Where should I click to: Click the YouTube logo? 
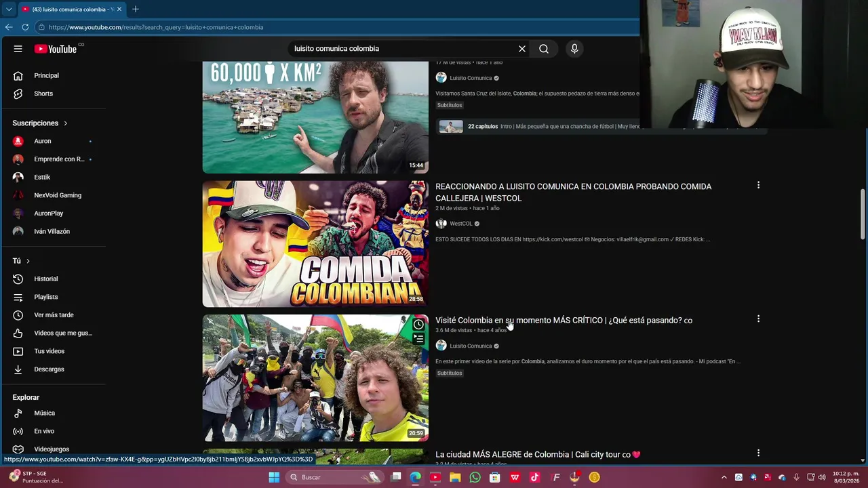(x=56, y=49)
